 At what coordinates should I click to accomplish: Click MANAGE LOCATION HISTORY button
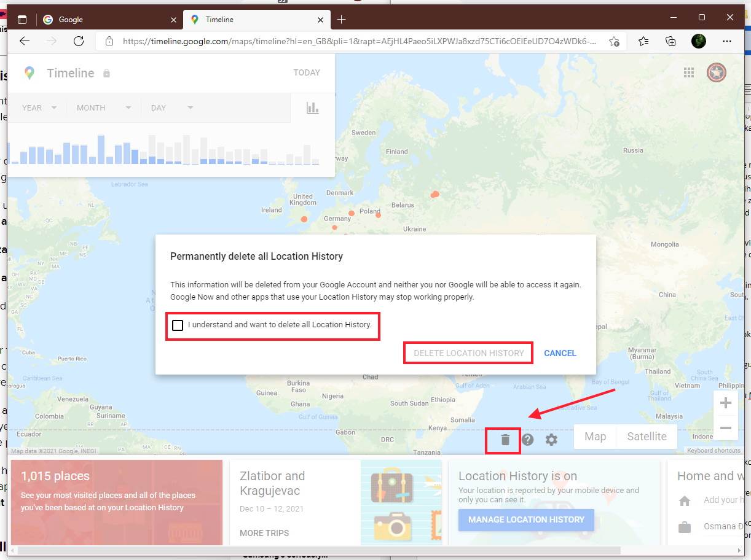pos(526,520)
